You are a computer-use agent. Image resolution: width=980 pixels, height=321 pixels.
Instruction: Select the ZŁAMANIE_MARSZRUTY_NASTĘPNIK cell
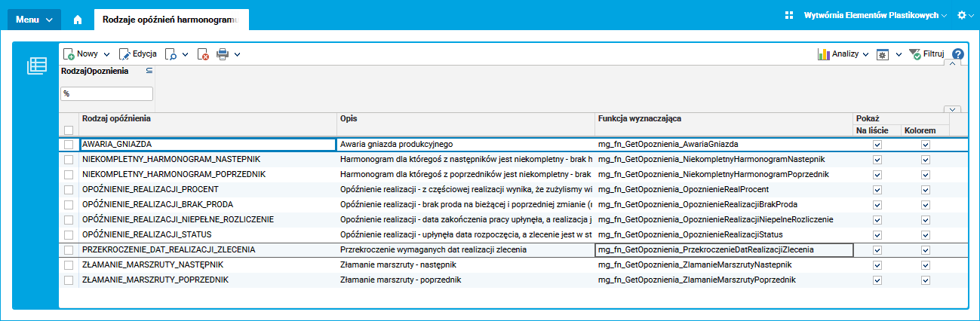tap(207, 265)
